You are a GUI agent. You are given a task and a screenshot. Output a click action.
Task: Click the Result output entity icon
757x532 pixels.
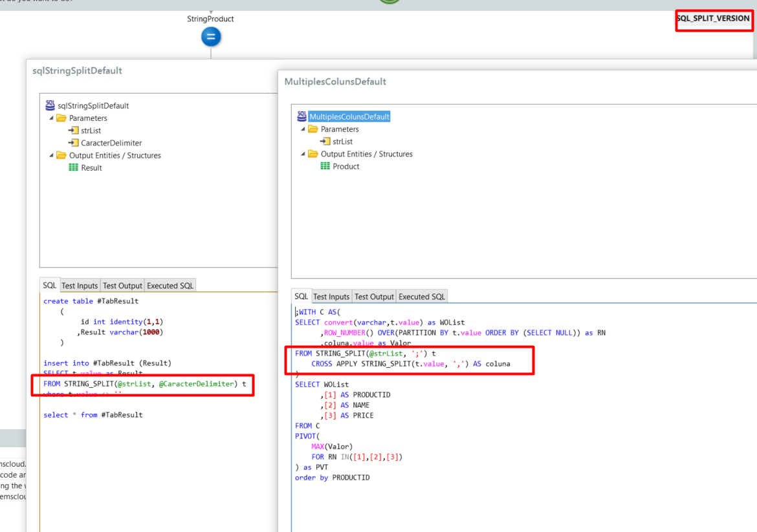coord(73,167)
